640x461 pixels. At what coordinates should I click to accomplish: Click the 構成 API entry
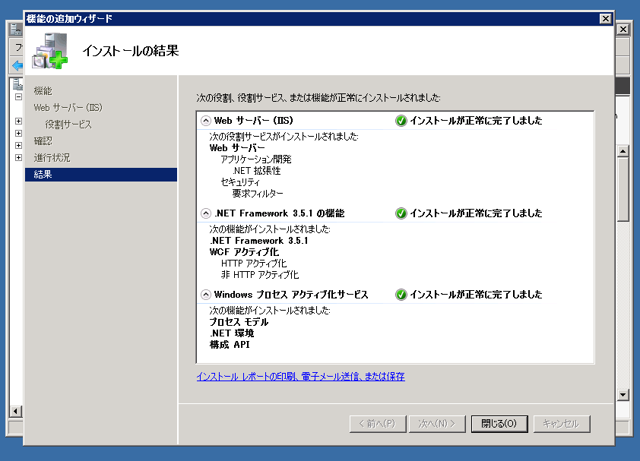tap(229, 345)
